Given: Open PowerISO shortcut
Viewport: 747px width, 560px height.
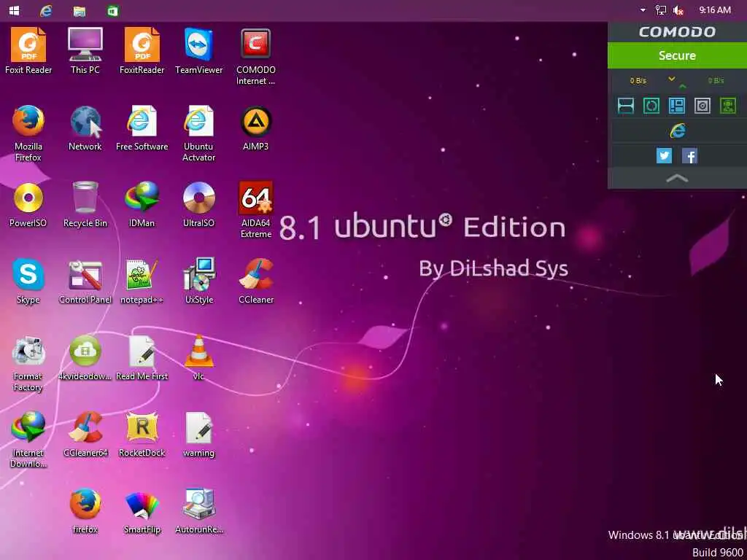Looking at the screenshot, I should pos(28,204).
